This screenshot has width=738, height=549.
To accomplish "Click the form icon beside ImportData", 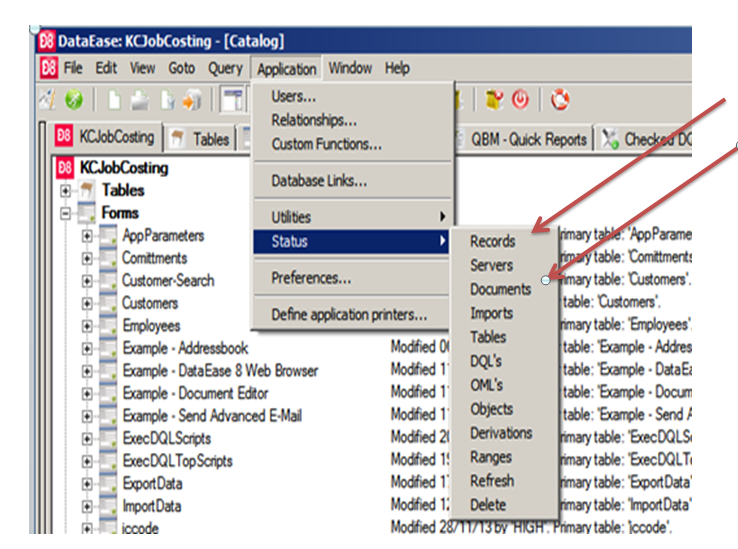I will [108, 506].
